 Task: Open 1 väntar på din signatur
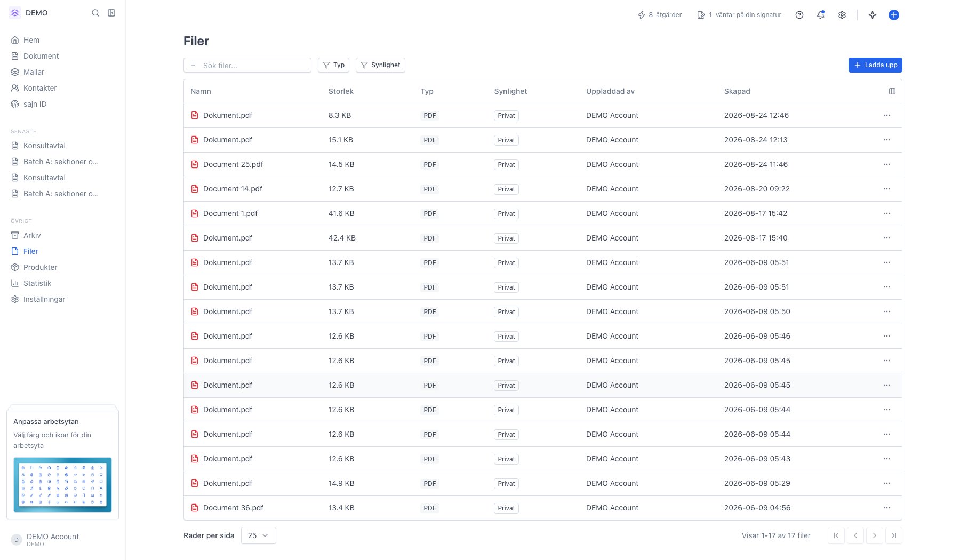point(739,15)
